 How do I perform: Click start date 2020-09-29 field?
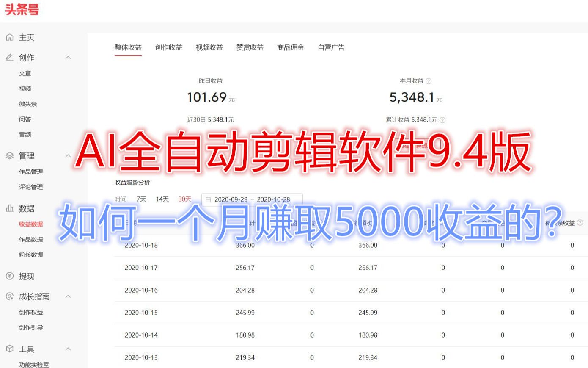[231, 199]
